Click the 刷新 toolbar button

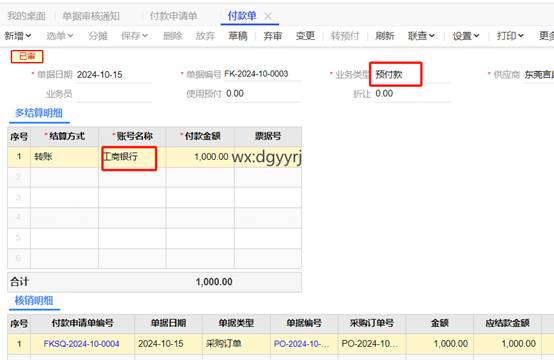click(385, 36)
